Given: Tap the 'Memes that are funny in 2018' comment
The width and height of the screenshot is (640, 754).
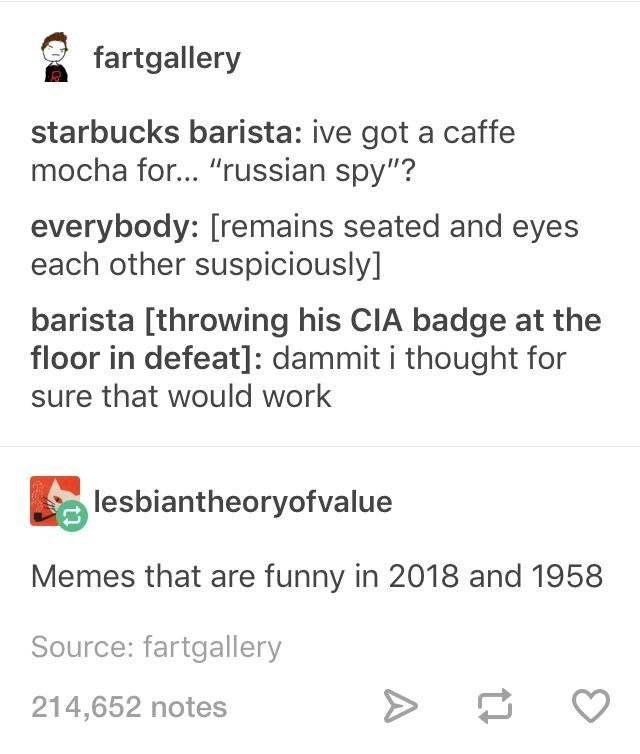Looking at the screenshot, I should (245, 576).
